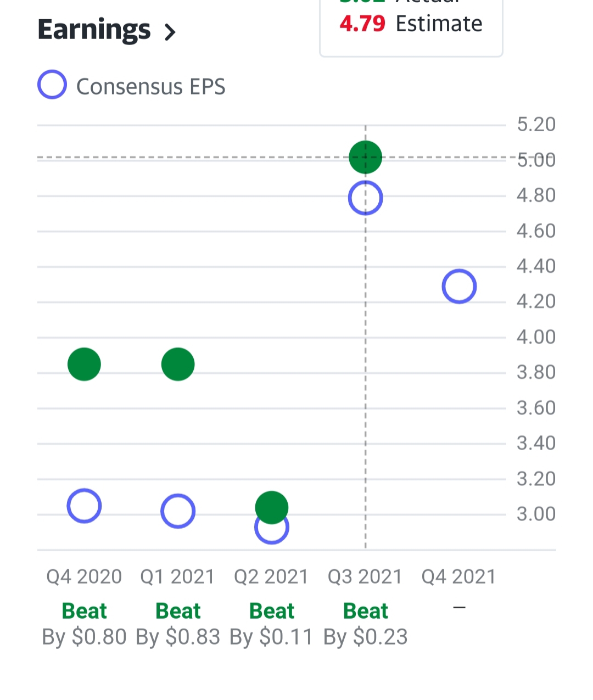Select Q3 2021 actual earnings green dot
This screenshot has height=700, width=593.
coord(365,157)
